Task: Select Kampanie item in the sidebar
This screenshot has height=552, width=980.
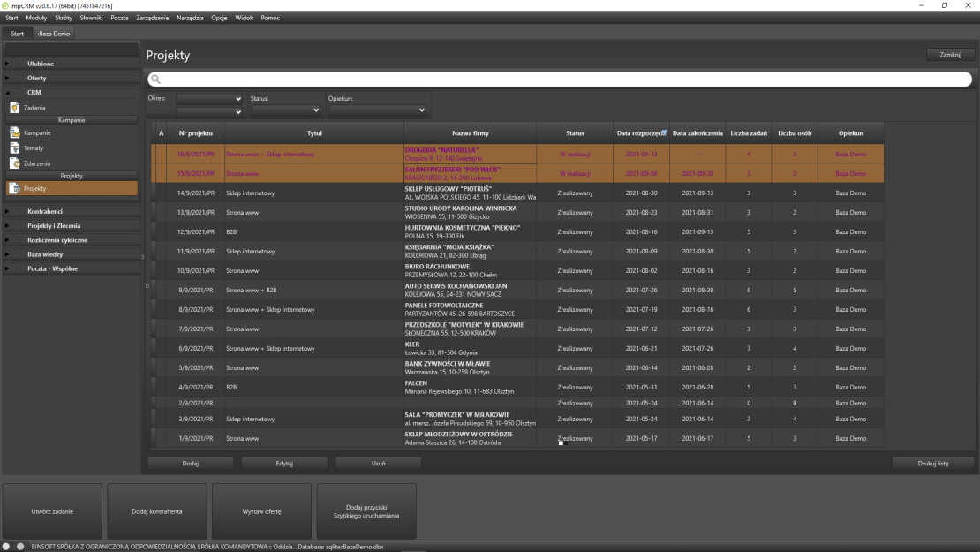Action: point(37,133)
